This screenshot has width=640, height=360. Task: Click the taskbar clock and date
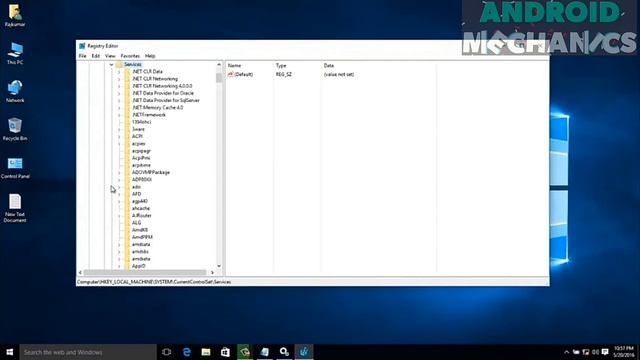tap(624, 352)
